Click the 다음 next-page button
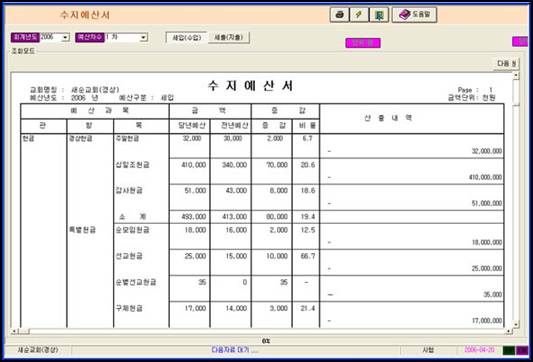This screenshot has height=362, width=533. (x=506, y=64)
